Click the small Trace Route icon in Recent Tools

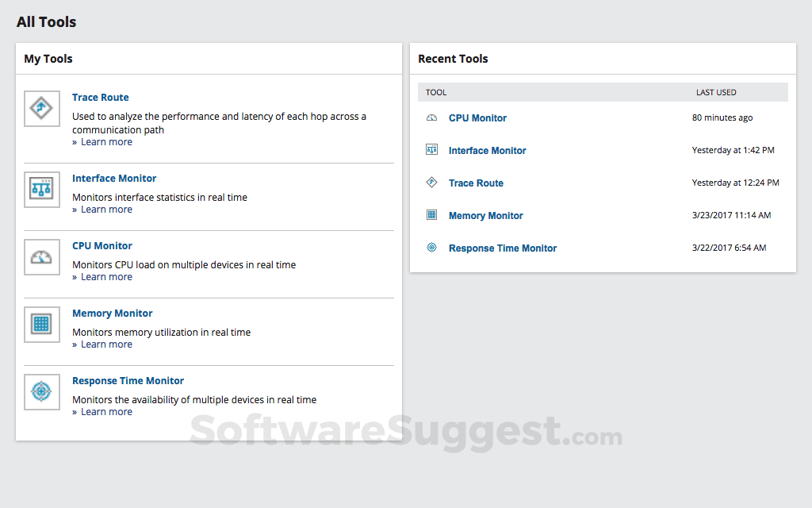431,183
